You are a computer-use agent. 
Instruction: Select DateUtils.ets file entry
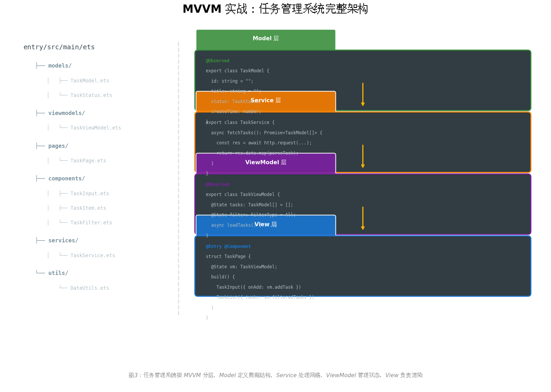click(x=90, y=288)
